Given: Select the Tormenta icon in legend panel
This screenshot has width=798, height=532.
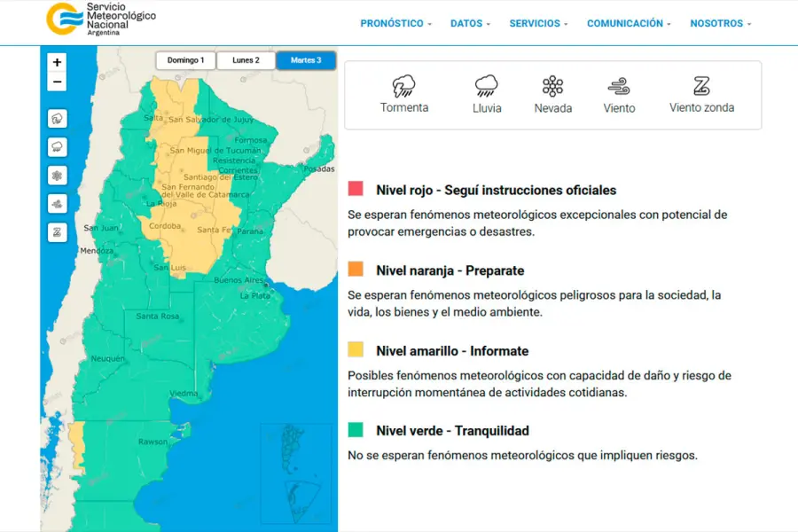Looking at the screenshot, I should click(404, 87).
